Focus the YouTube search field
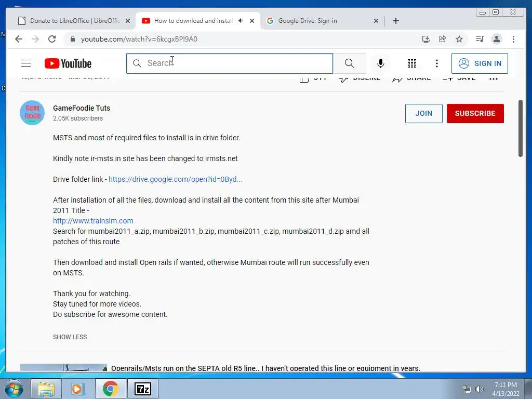532x399 pixels. 230,63
